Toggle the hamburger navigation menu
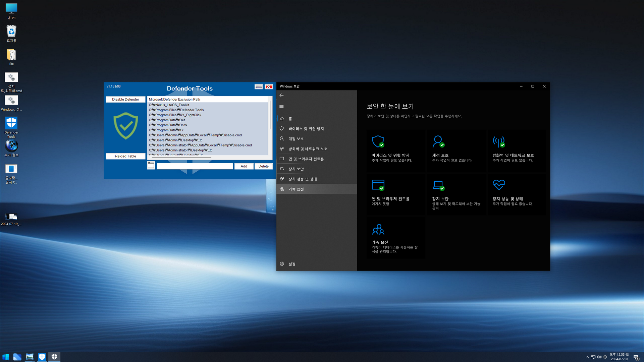Viewport: 644px width, 362px height. coord(281,107)
